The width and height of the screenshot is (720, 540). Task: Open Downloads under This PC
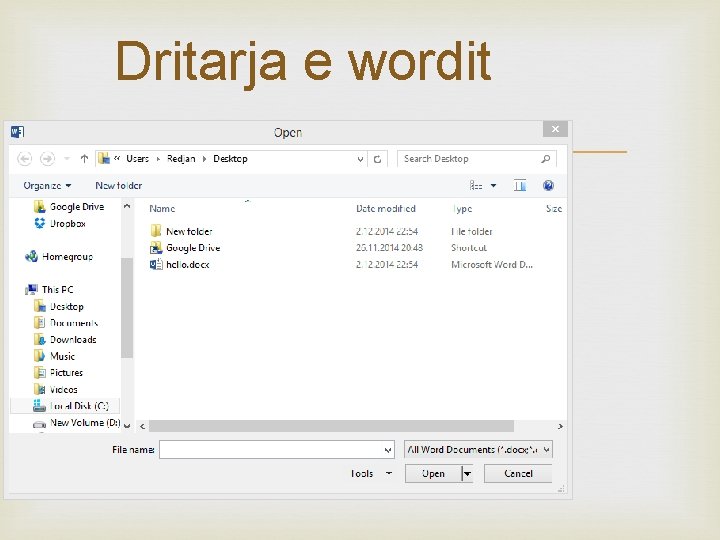pyautogui.click(x=65, y=339)
